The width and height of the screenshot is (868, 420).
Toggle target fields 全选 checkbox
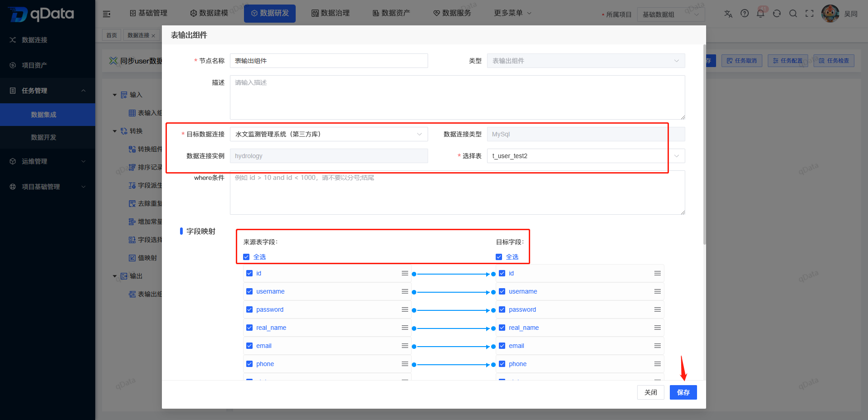pos(499,257)
